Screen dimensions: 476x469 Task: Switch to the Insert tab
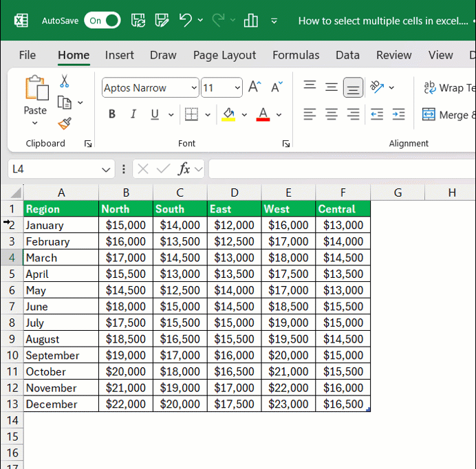pos(119,55)
